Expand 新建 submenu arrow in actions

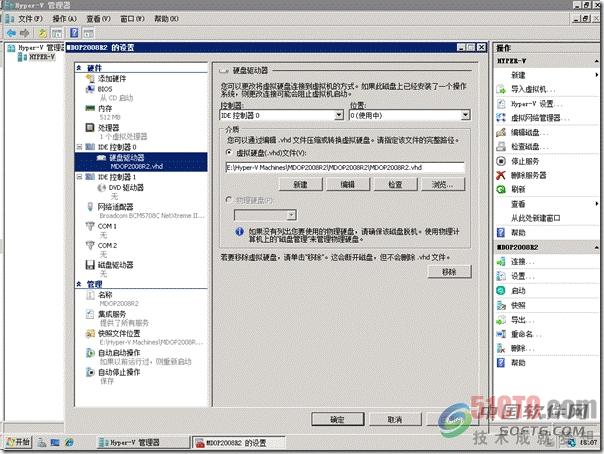click(x=597, y=75)
